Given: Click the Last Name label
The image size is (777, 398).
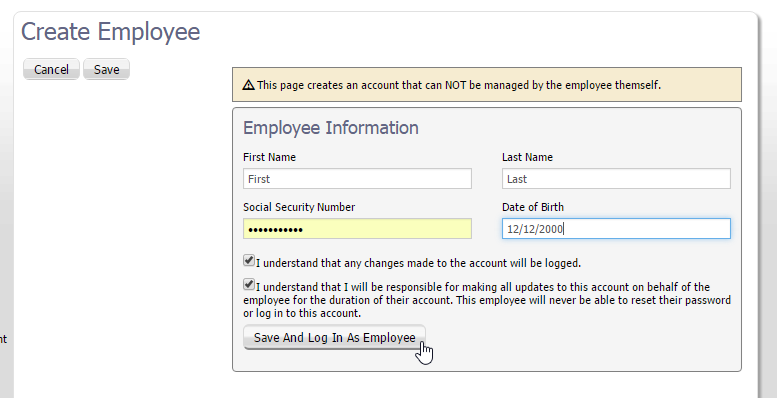Looking at the screenshot, I should pos(527,157).
